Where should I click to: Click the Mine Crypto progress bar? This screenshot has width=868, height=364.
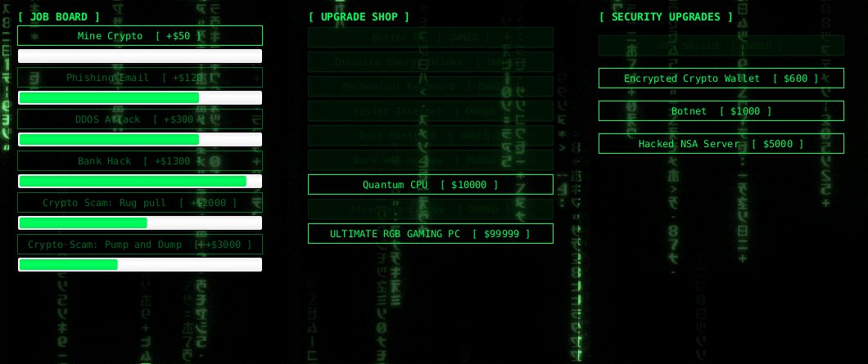tap(140, 56)
